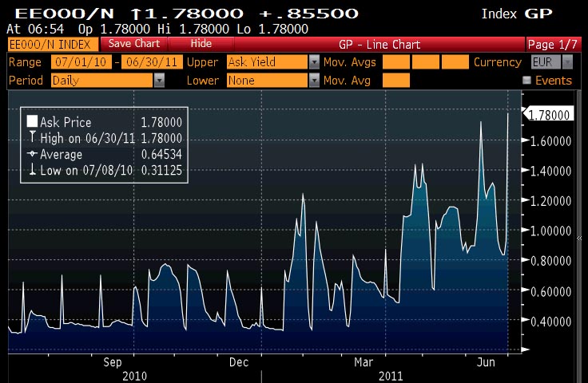Click the lower Mov. Avg input box
The height and width of the screenshot is (383, 588).
pyautogui.click(x=395, y=81)
